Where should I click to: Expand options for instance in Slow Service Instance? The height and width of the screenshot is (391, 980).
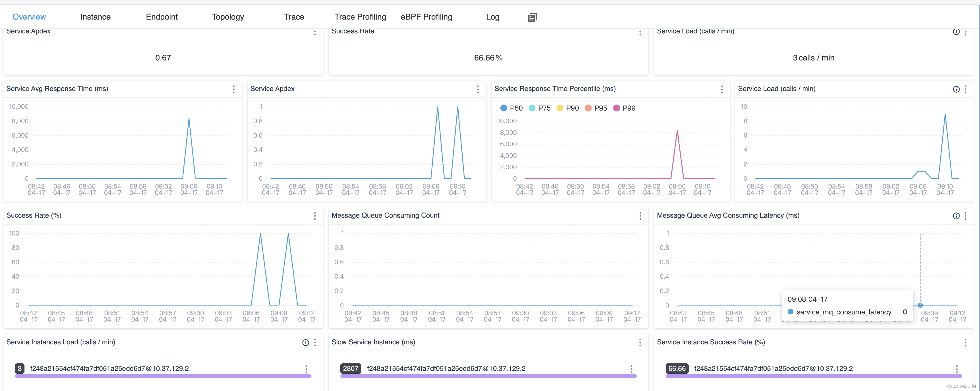[x=632, y=369]
